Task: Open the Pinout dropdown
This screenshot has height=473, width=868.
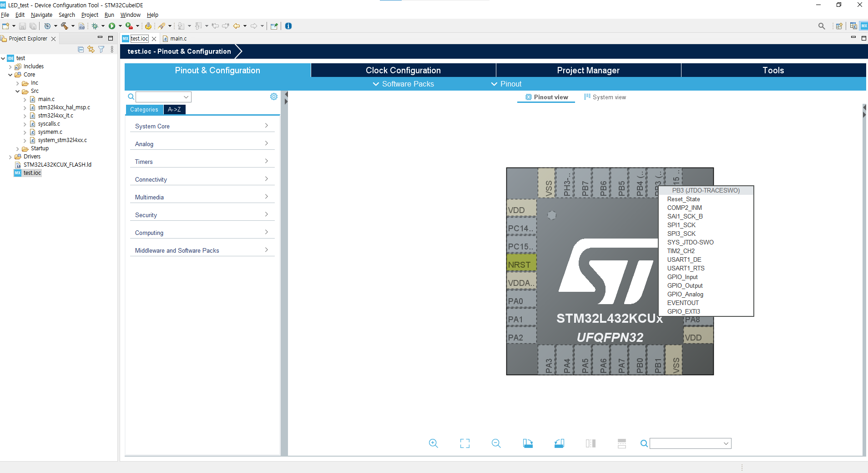Action: coord(506,84)
